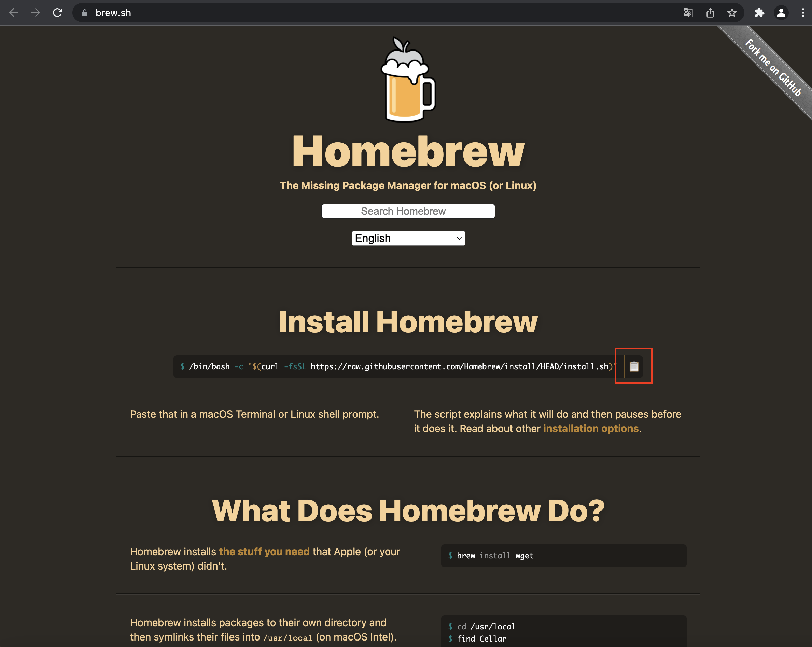Viewport: 812px width, 647px height.
Task: Open the browser extensions puzzle icon
Action: pos(759,13)
